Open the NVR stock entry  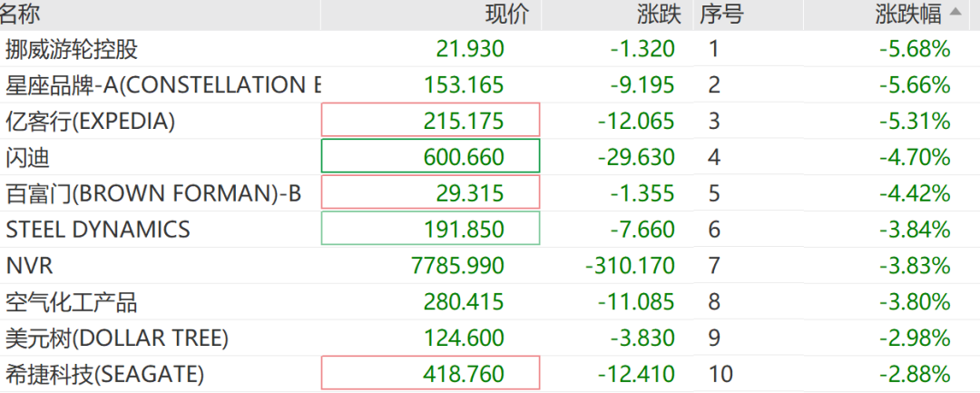(31, 265)
